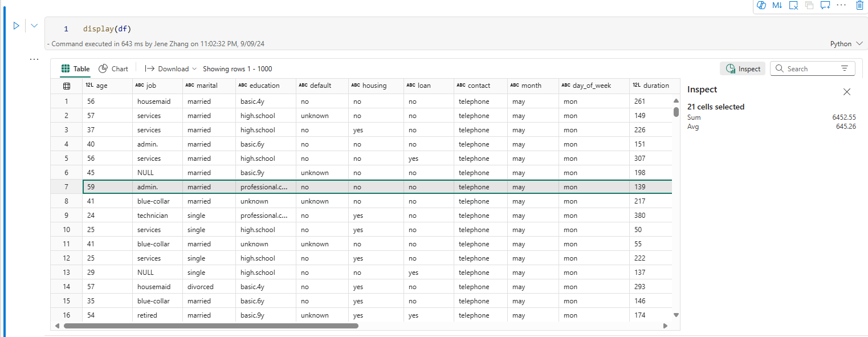
Task: Click the output options ellipsis left of the table
Action: pos(34,59)
